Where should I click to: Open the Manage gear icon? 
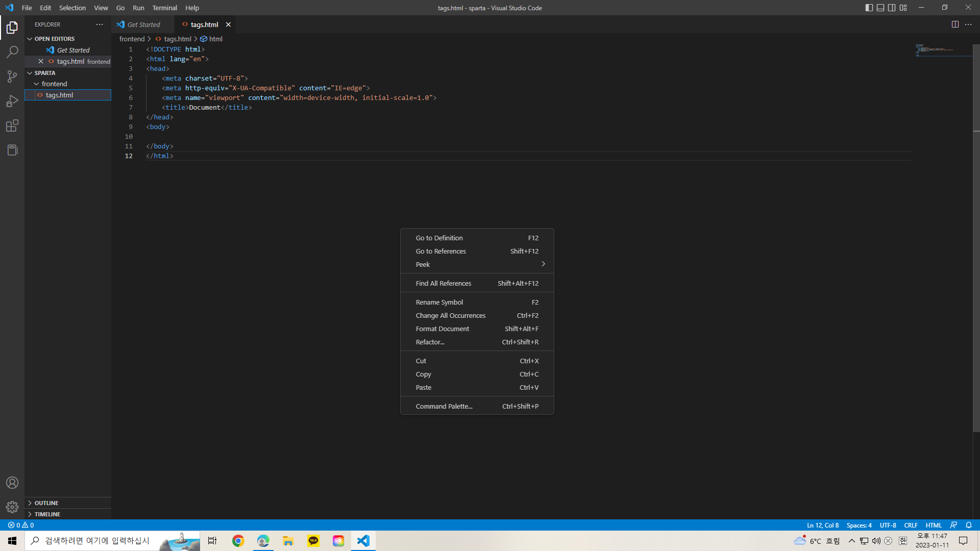[x=12, y=507]
